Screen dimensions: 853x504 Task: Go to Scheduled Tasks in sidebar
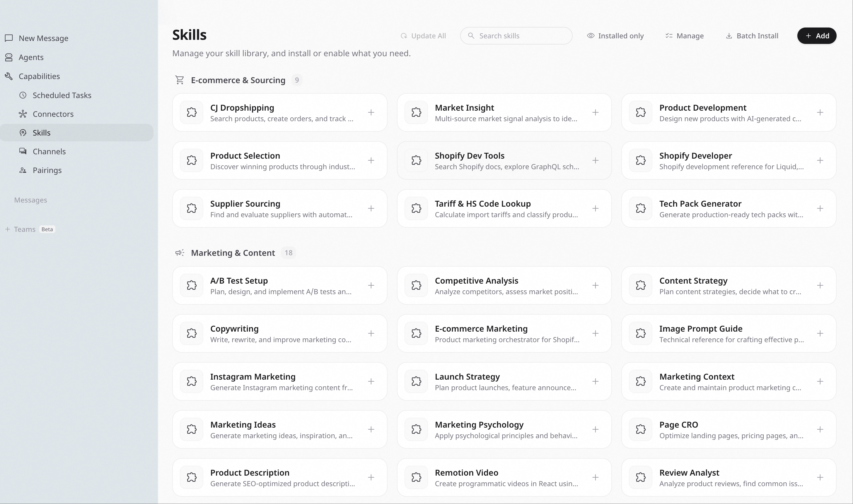(62, 95)
